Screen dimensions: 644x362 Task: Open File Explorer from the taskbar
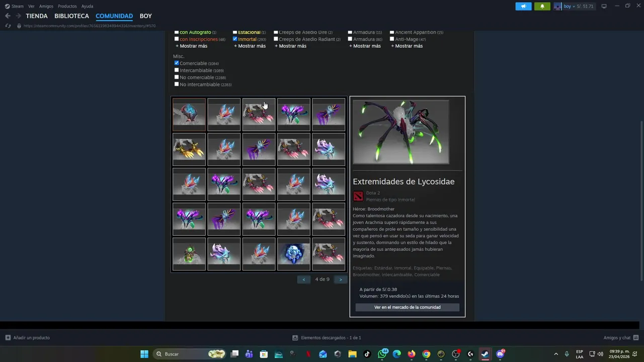pos(352,354)
